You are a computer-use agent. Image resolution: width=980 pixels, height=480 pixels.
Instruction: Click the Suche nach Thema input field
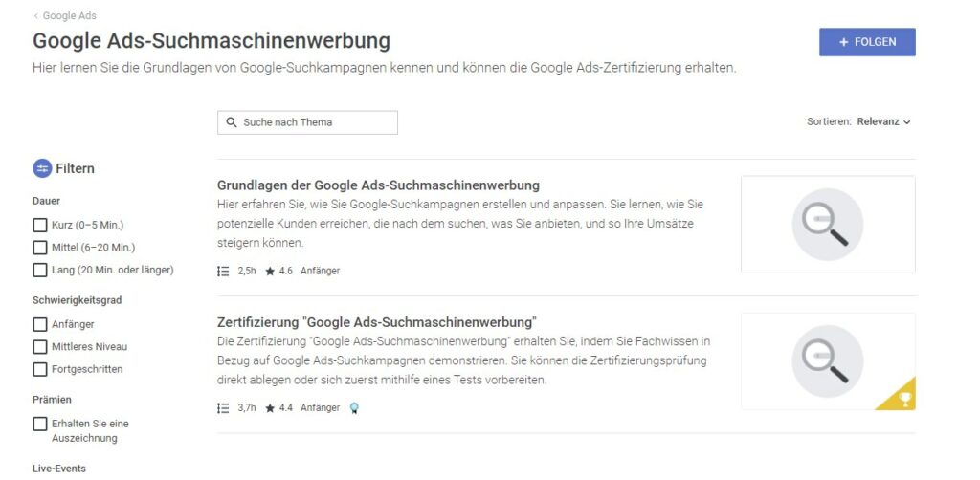tap(307, 122)
